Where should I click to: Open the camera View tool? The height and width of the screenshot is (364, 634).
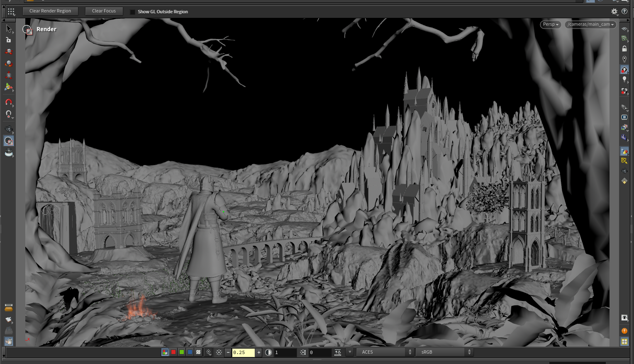pos(8,129)
